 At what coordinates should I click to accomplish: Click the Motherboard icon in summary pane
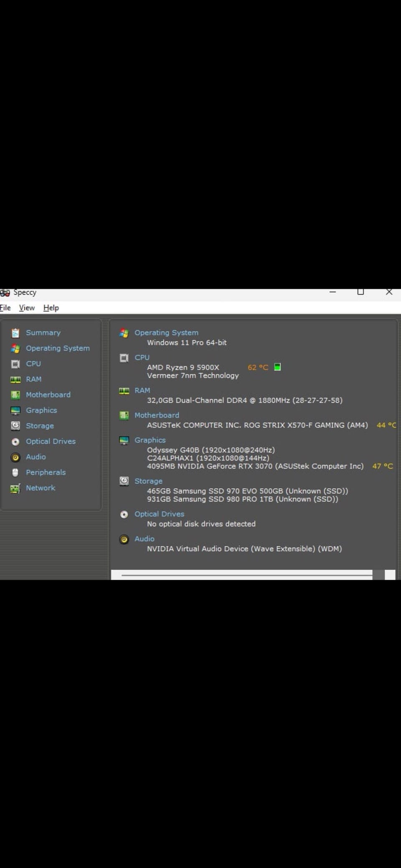tap(124, 415)
